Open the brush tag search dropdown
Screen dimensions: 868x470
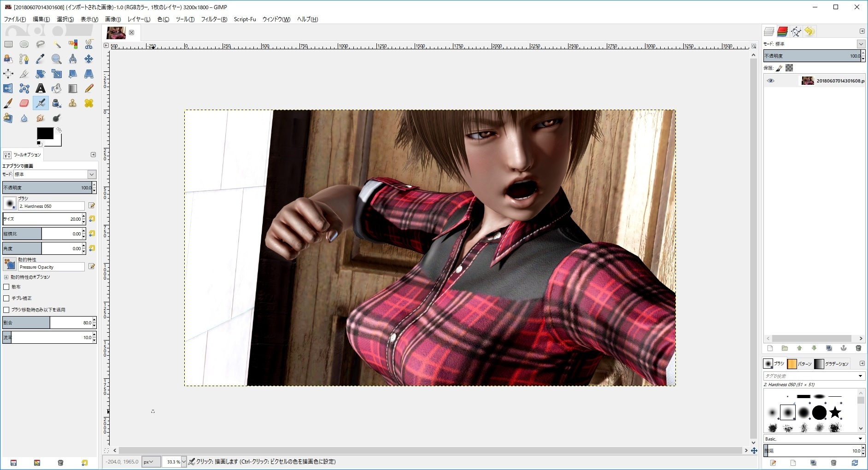860,376
